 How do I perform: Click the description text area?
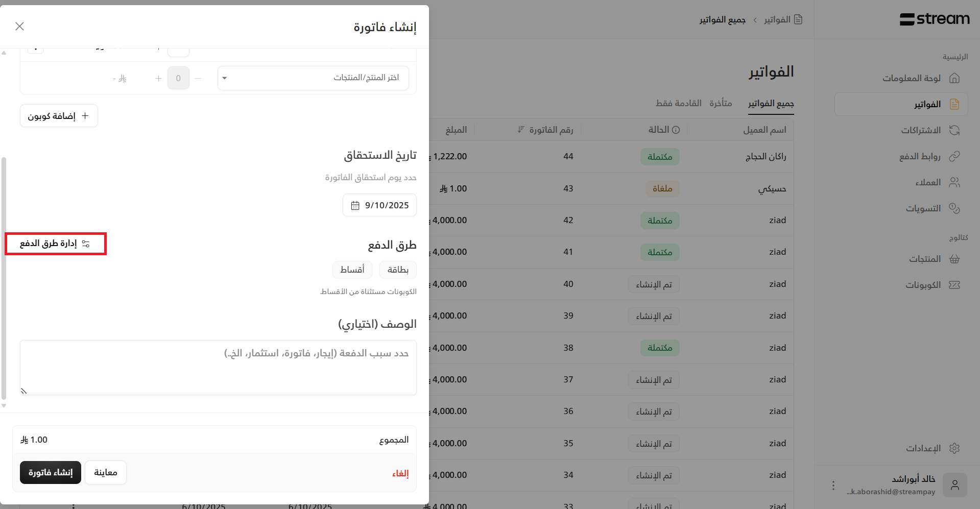218,368
